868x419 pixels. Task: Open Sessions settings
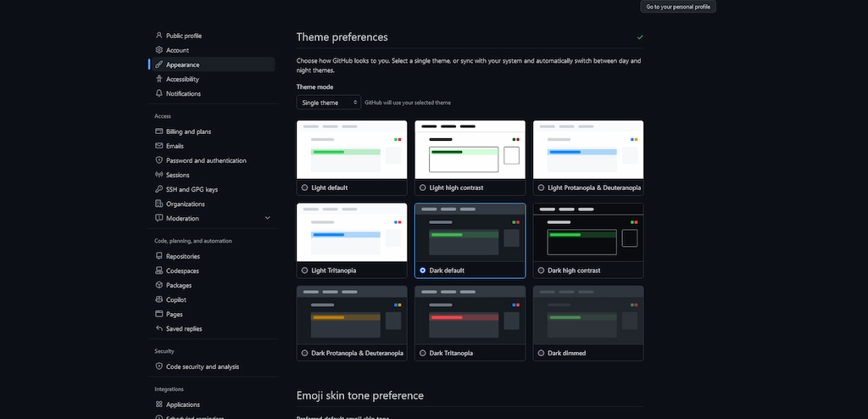178,175
